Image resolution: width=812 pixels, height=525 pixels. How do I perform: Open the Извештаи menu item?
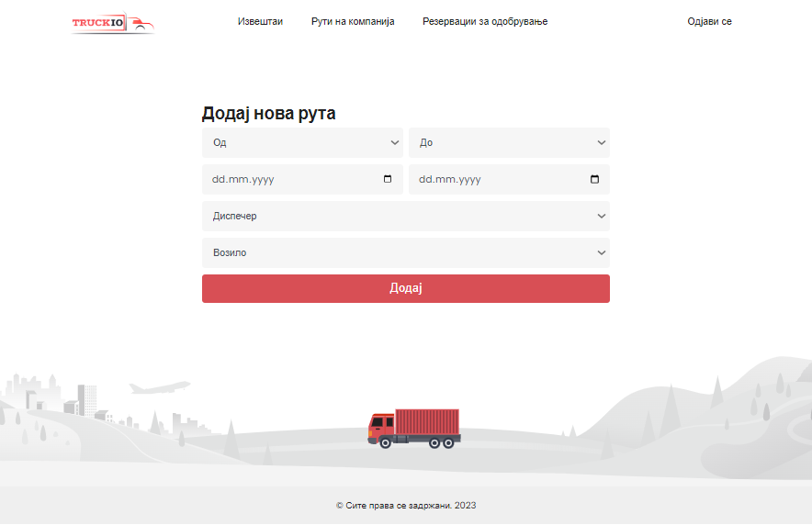pyautogui.click(x=260, y=21)
